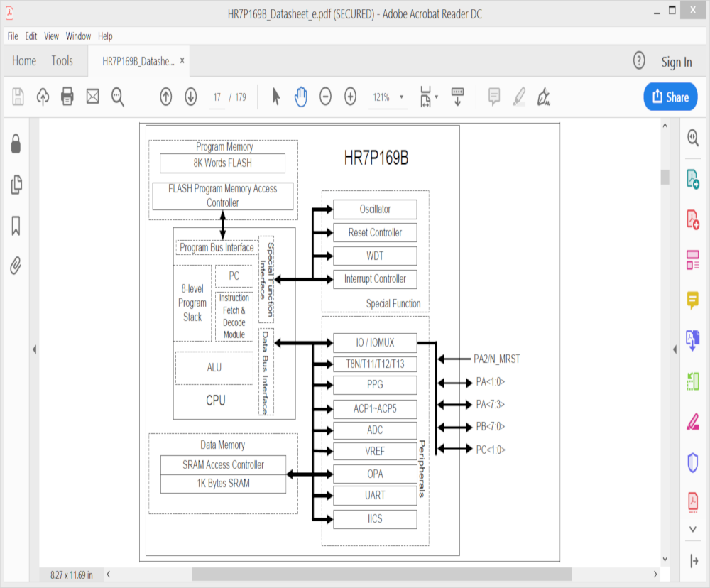Zoom out with minus button
The height and width of the screenshot is (588, 710).
click(325, 97)
